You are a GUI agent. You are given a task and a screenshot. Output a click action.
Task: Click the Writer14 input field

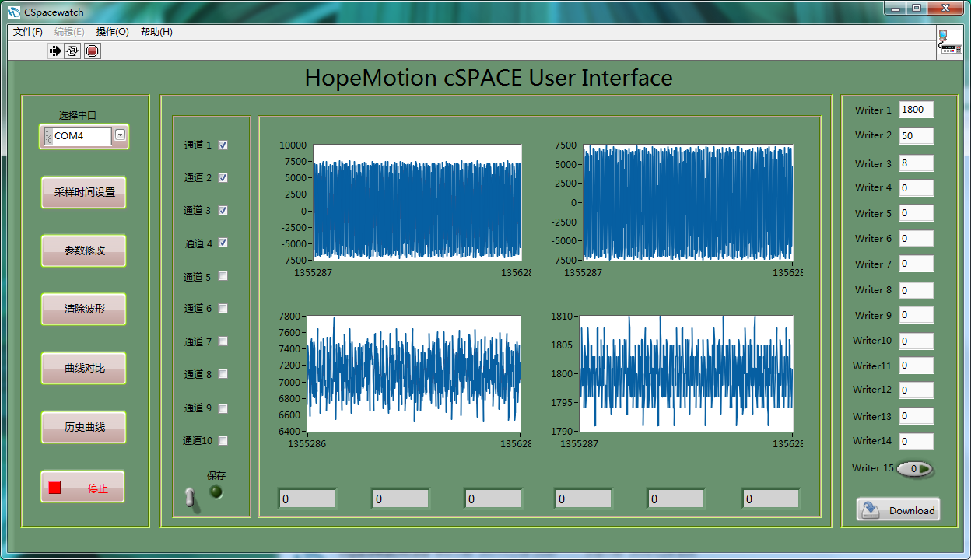click(x=916, y=441)
